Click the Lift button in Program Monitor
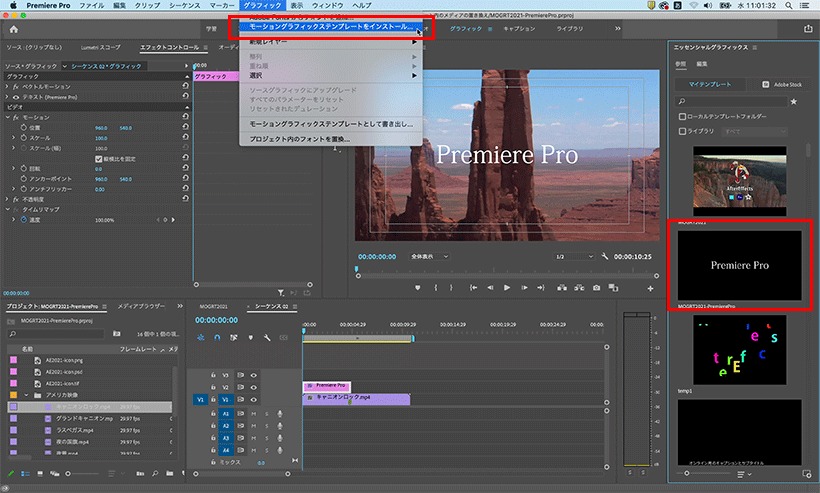The width and height of the screenshot is (820, 493). (x=562, y=288)
